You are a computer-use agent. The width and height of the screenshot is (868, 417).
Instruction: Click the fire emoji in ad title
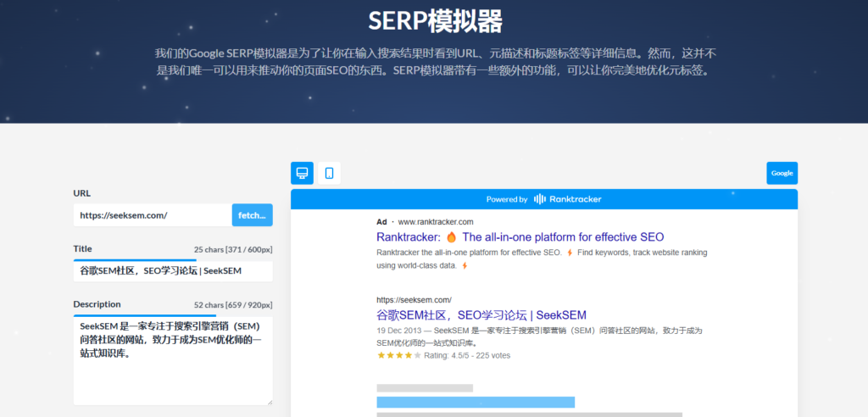tap(451, 237)
